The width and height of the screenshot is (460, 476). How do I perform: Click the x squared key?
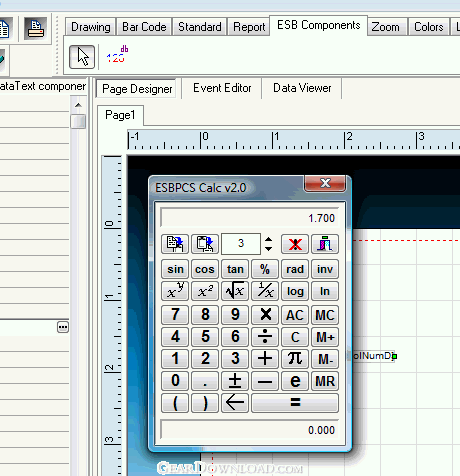click(x=205, y=291)
